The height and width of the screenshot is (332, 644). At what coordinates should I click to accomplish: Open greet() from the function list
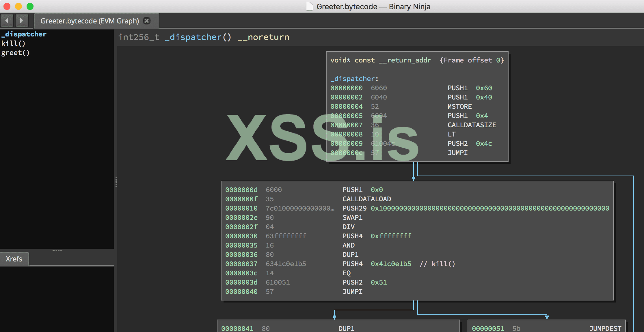15,53
